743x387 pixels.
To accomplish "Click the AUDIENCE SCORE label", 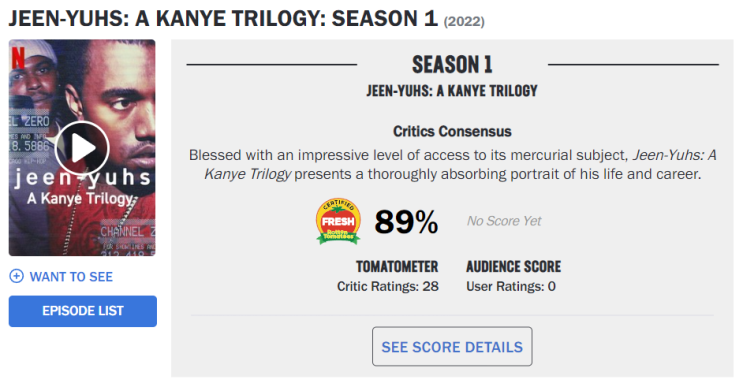I will point(514,267).
